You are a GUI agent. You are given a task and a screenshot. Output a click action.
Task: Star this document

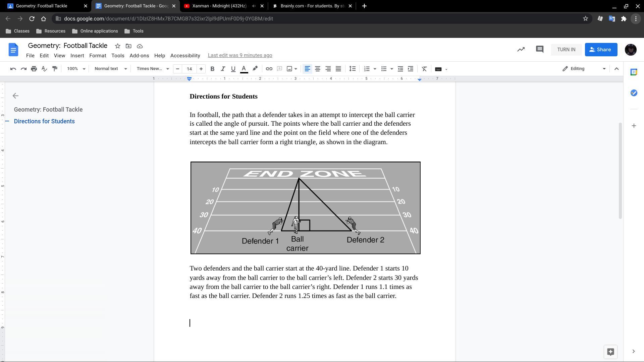117,46
